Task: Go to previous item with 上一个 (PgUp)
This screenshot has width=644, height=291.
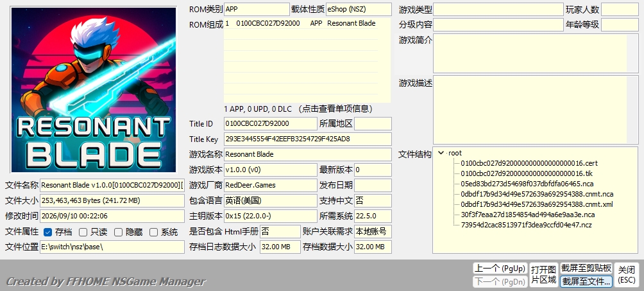Action: (500, 269)
